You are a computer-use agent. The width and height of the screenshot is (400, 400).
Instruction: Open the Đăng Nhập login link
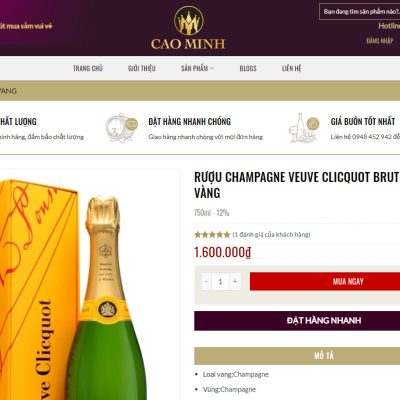tap(380, 41)
